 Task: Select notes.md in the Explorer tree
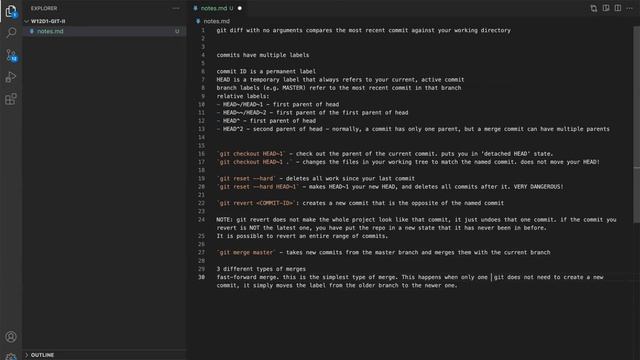coord(104,31)
